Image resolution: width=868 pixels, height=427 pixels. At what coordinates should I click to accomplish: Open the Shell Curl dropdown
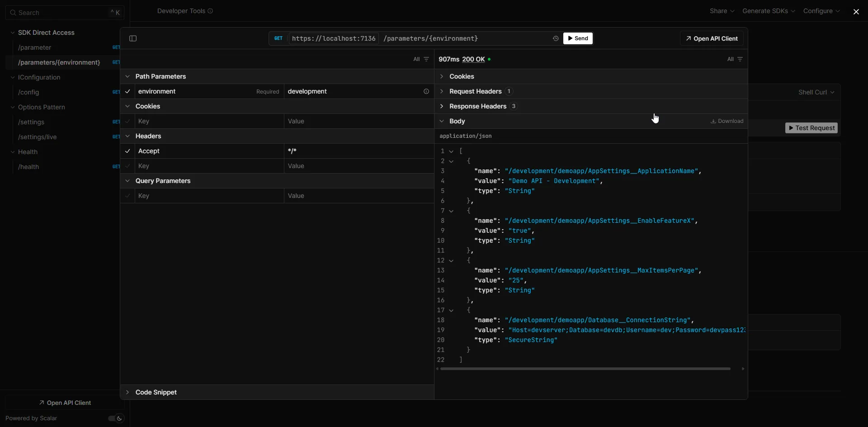pos(816,92)
